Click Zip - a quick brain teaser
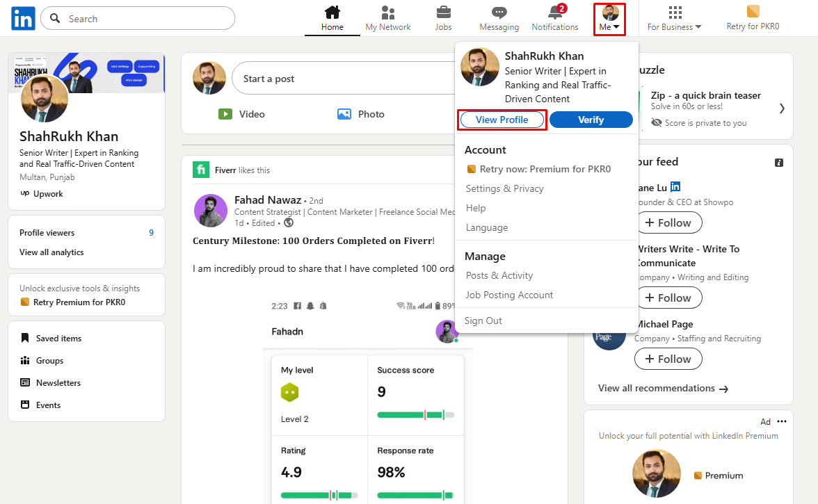 click(706, 95)
